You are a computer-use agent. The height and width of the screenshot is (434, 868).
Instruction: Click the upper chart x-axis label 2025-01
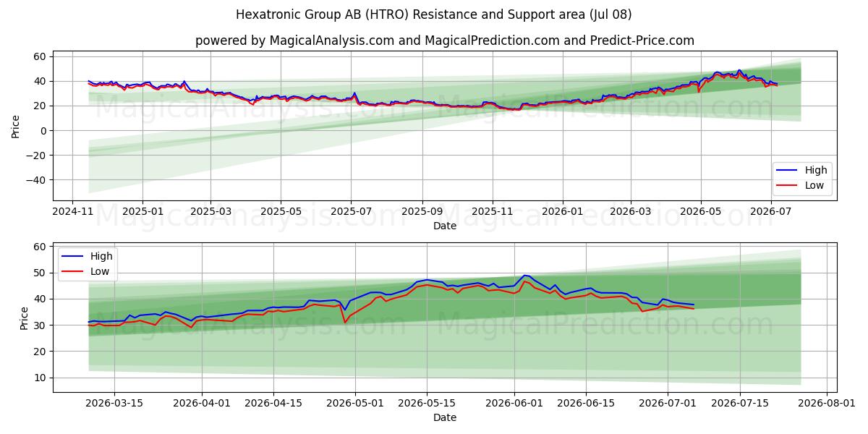pos(142,213)
